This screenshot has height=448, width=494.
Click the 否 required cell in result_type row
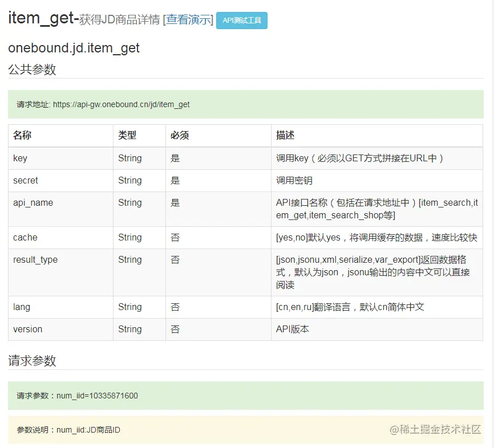(218, 272)
